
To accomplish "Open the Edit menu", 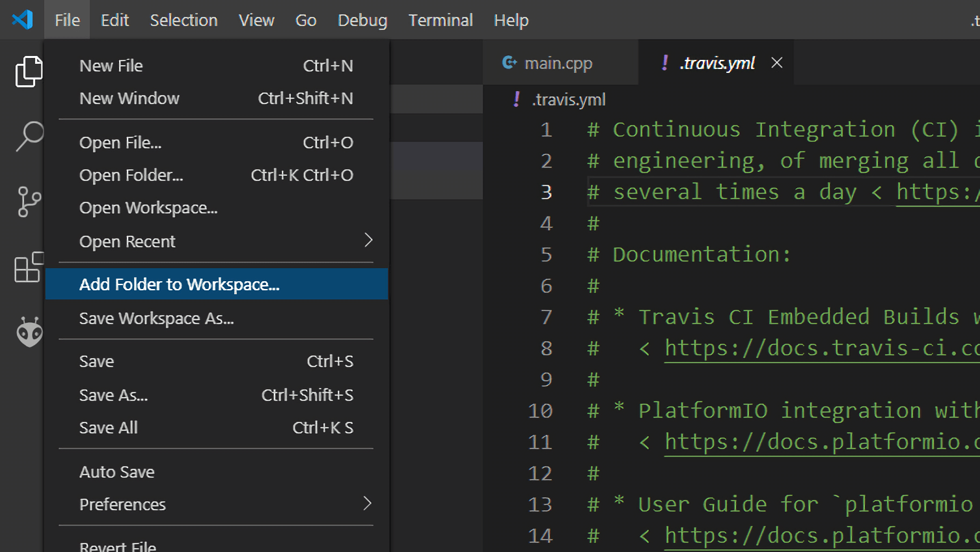I will (x=115, y=20).
